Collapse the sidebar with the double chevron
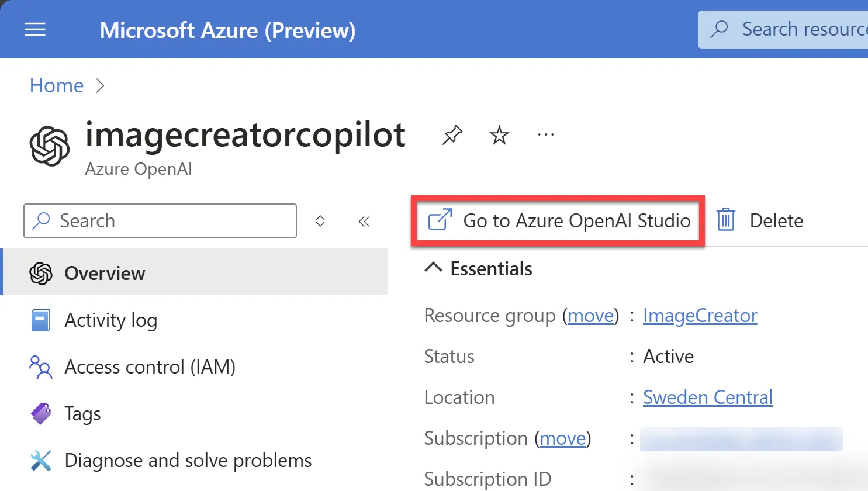The height and width of the screenshot is (491, 868). click(364, 221)
